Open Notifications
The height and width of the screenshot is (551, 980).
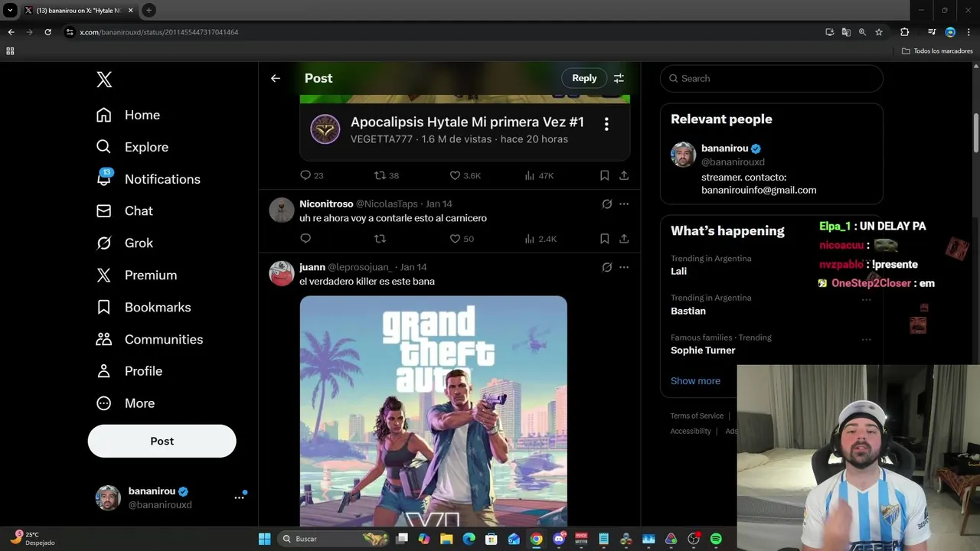pyautogui.click(x=148, y=179)
